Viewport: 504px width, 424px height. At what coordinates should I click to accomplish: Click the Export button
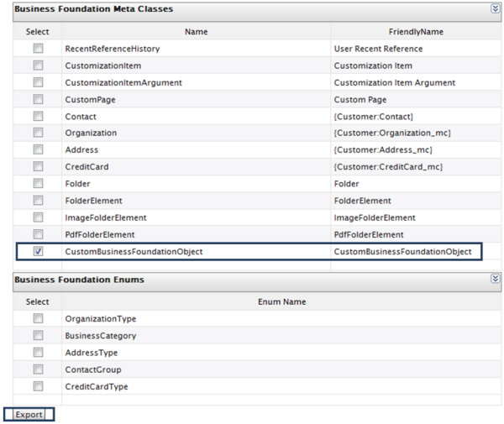pos(29,415)
